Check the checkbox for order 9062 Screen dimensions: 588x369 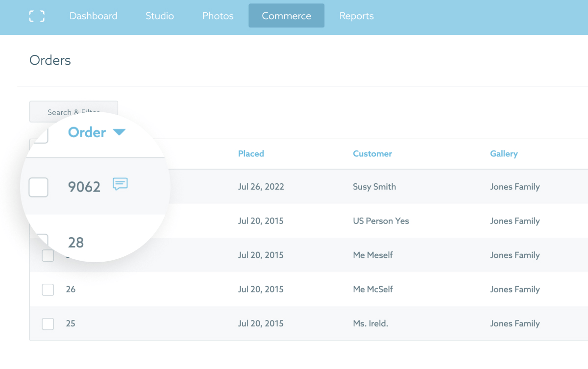[x=39, y=187]
